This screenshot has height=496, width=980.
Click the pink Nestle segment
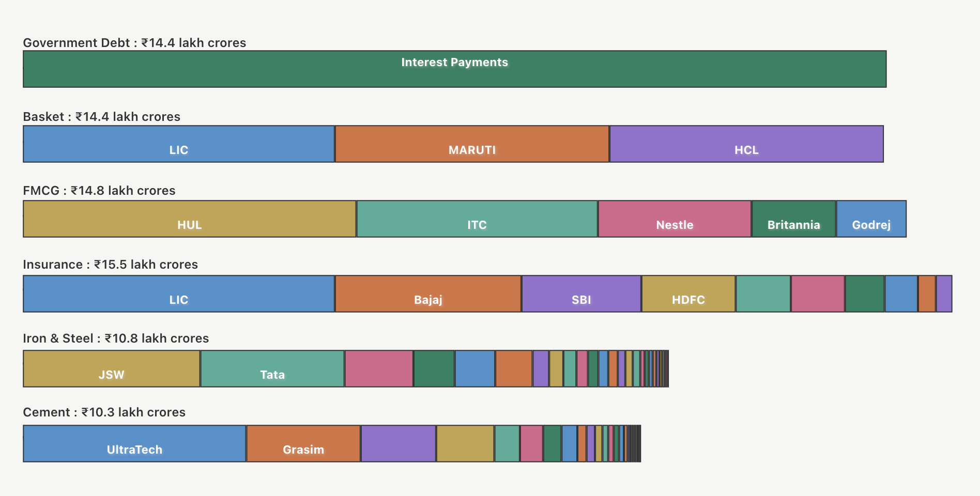click(675, 219)
